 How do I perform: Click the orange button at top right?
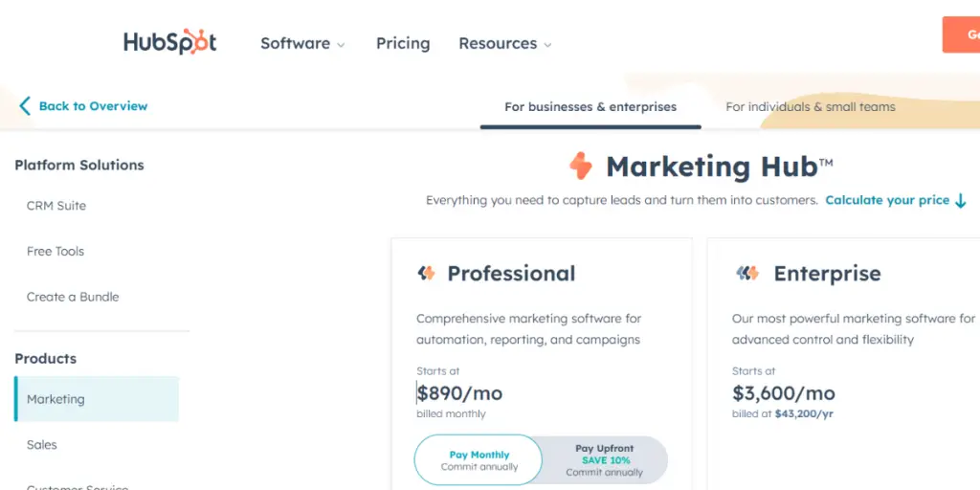pos(961,35)
